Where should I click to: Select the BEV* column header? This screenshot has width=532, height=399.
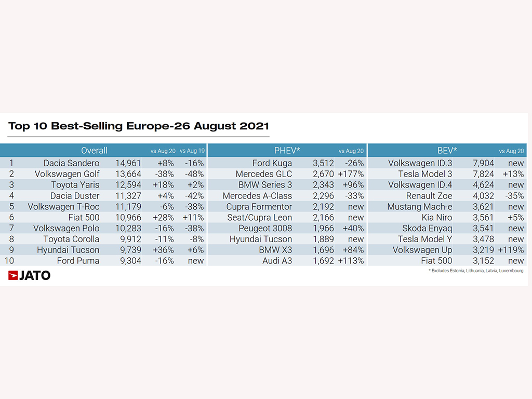tap(447, 150)
